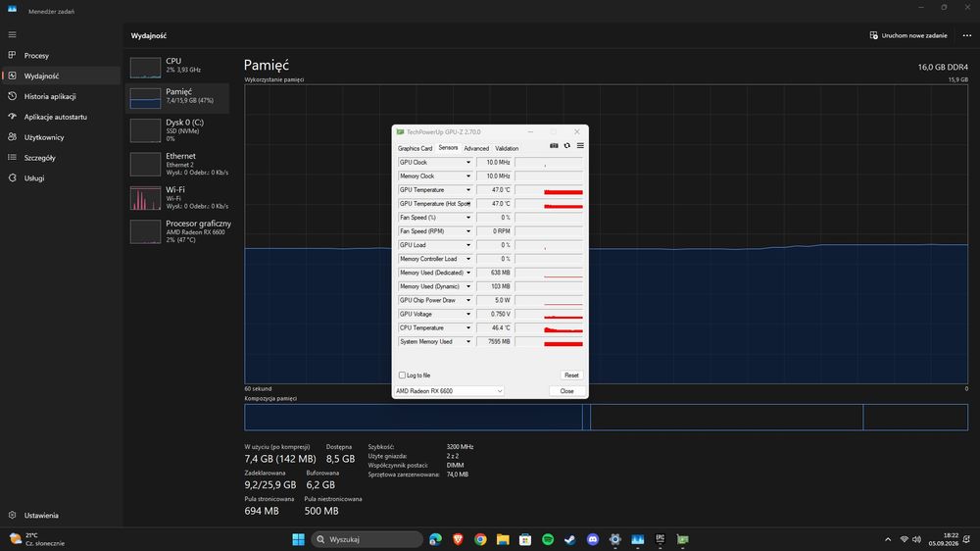Select Dysk 0 (C:) performance item

click(x=178, y=130)
